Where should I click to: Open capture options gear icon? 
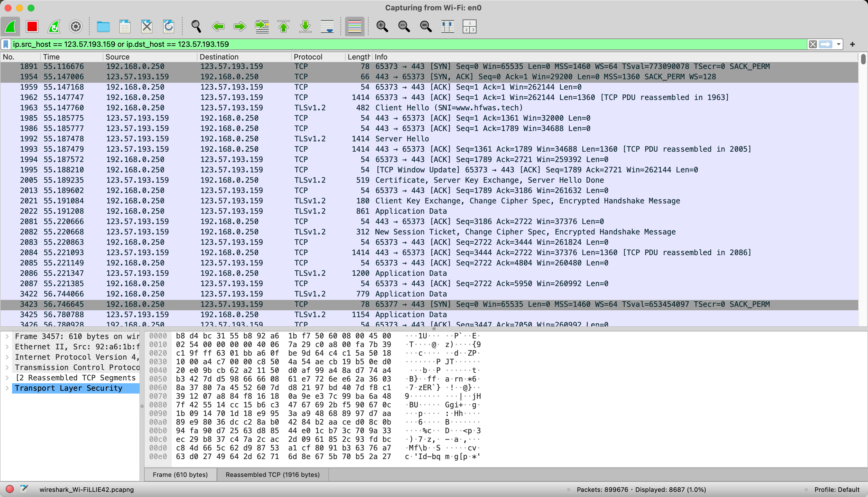click(x=76, y=26)
